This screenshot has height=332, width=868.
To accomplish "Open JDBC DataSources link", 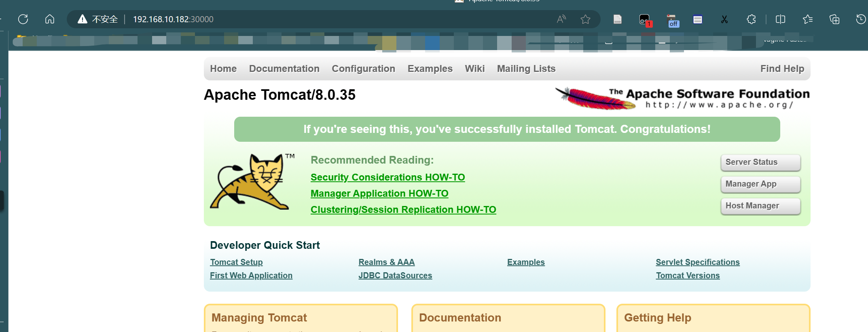I will tap(395, 275).
